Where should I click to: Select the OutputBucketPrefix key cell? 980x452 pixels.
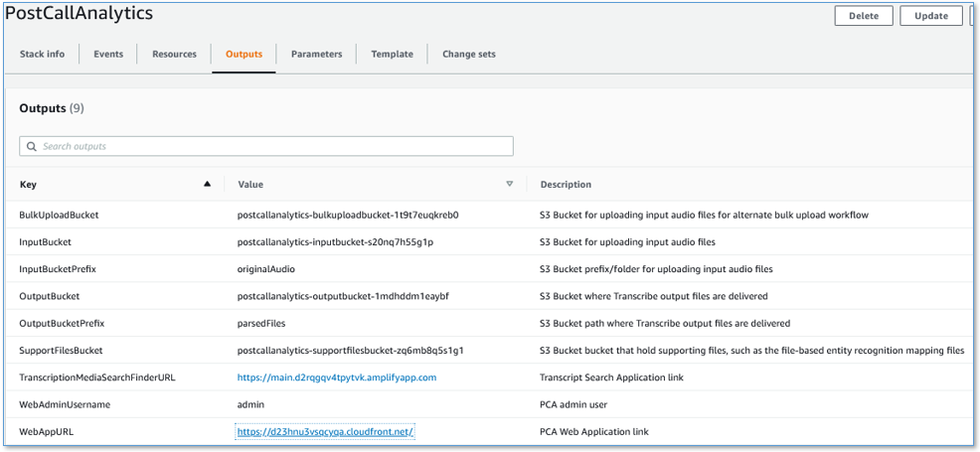click(62, 324)
